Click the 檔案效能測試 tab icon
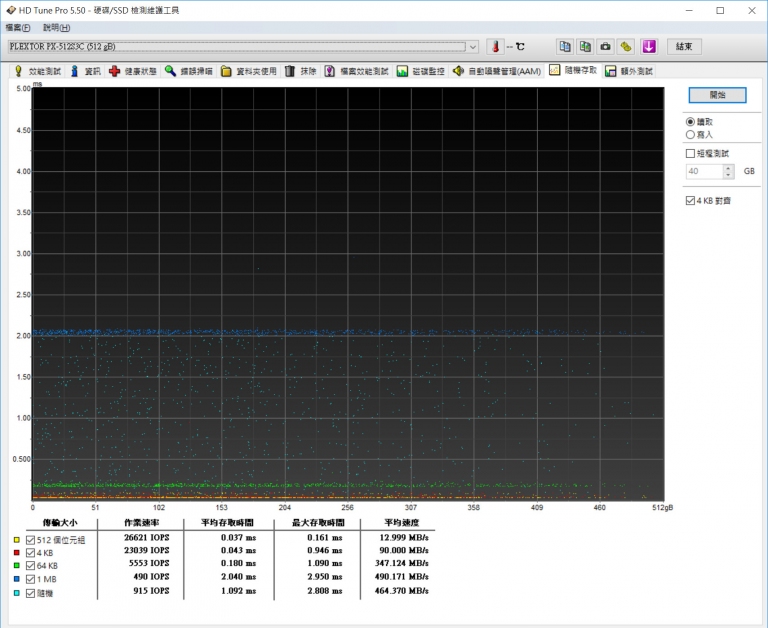The width and height of the screenshot is (768, 628). (x=330, y=71)
